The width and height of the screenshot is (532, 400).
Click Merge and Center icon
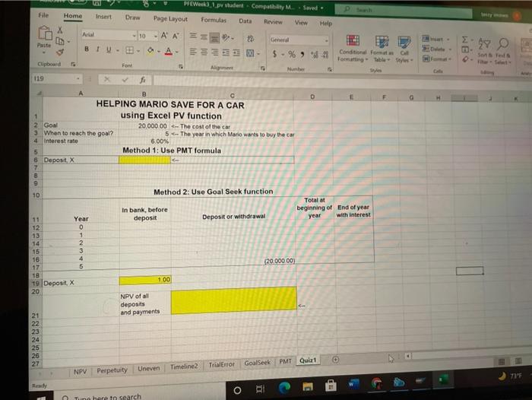pos(250,53)
